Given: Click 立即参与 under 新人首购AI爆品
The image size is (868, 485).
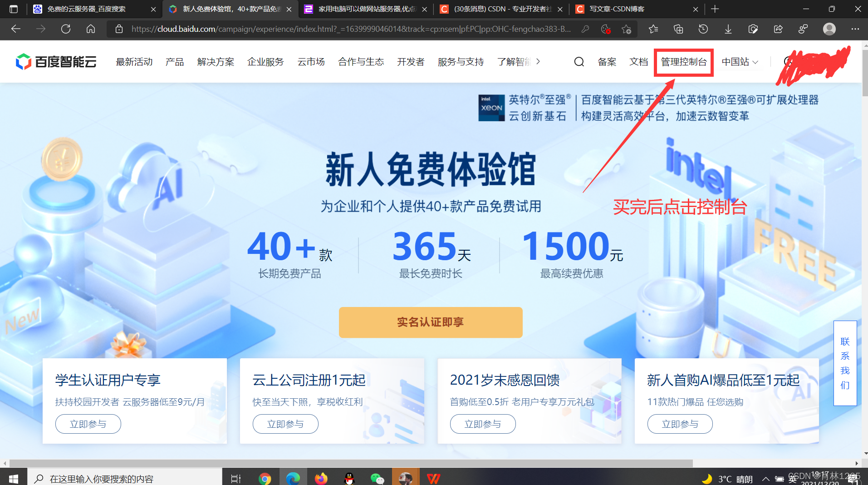Looking at the screenshot, I should (x=680, y=424).
